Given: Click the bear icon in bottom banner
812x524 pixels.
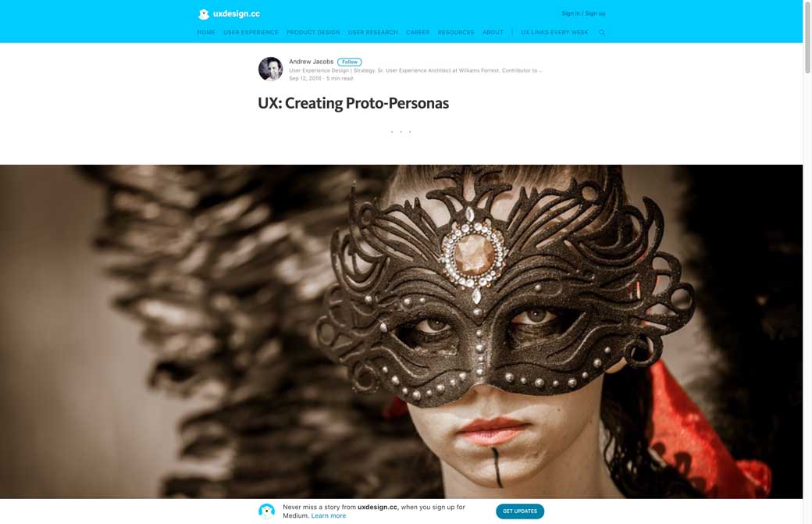Looking at the screenshot, I should coord(267,511).
